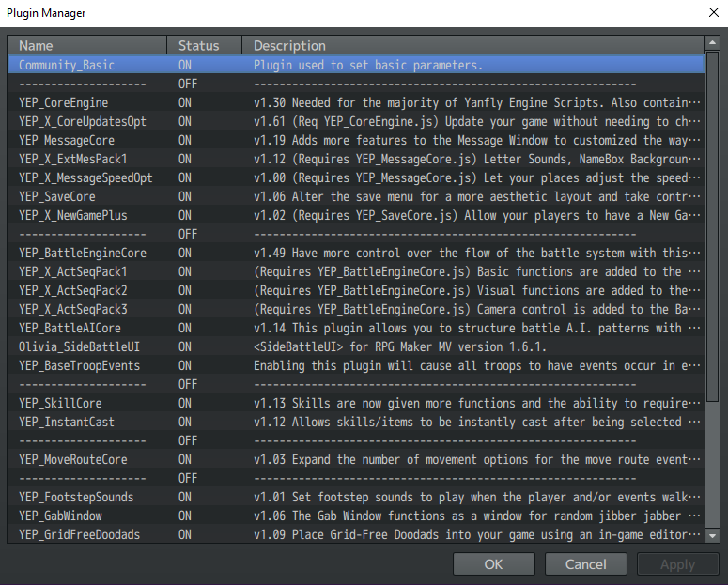Choose YEP_X_ActSeqPack2 from the list
This screenshot has height=585, width=728.
(356, 291)
